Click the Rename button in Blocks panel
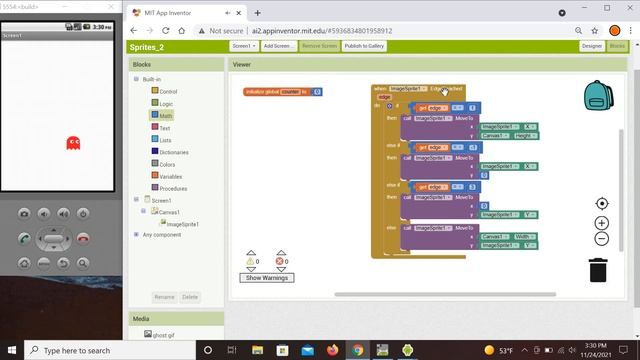Viewport: 640px width, 360px height. tap(164, 297)
